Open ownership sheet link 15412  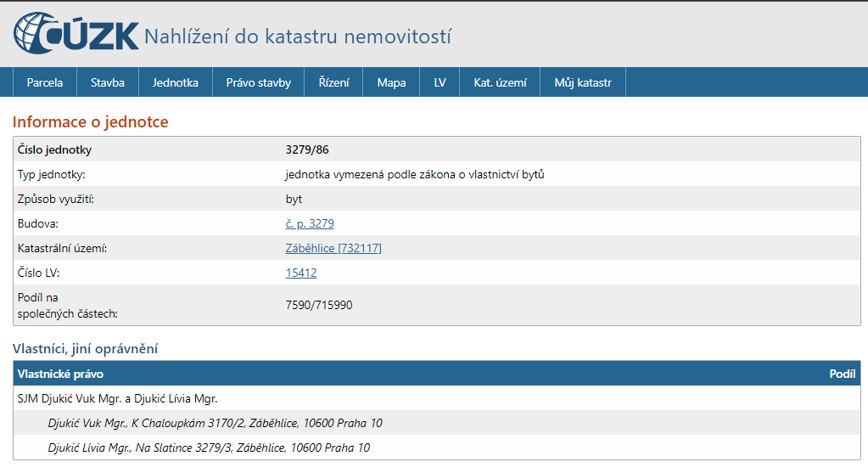301,273
